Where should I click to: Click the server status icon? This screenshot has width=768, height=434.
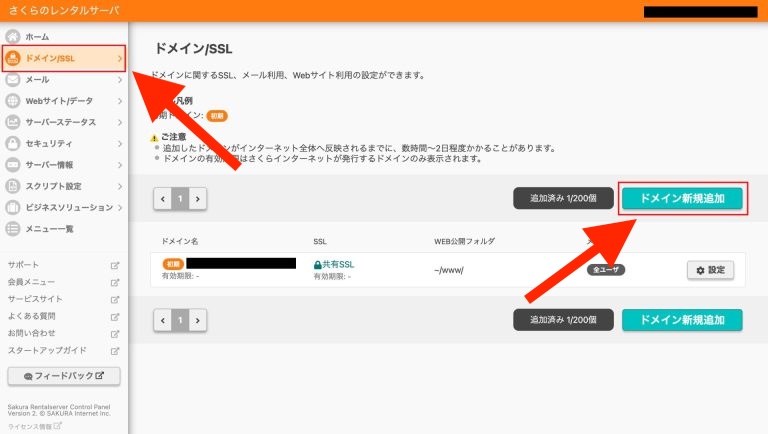13,122
